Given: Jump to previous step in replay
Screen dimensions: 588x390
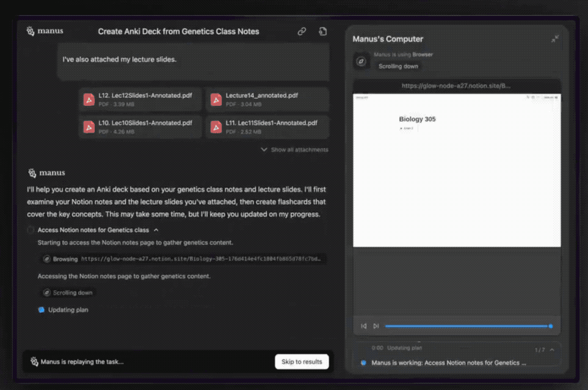Looking at the screenshot, I should [x=364, y=326].
